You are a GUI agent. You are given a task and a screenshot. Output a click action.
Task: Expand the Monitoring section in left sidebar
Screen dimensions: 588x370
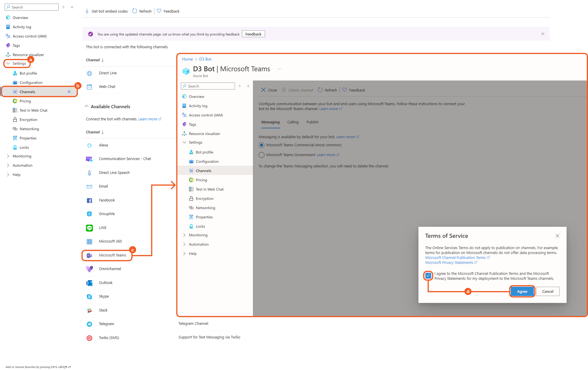[8, 156]
